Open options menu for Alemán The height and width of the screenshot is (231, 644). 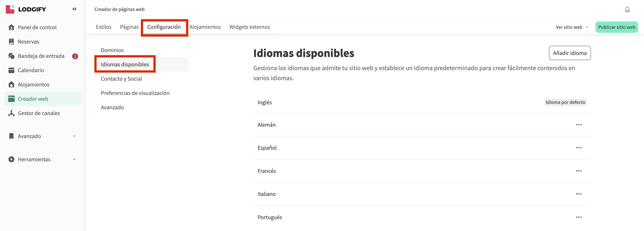[578, 125]
